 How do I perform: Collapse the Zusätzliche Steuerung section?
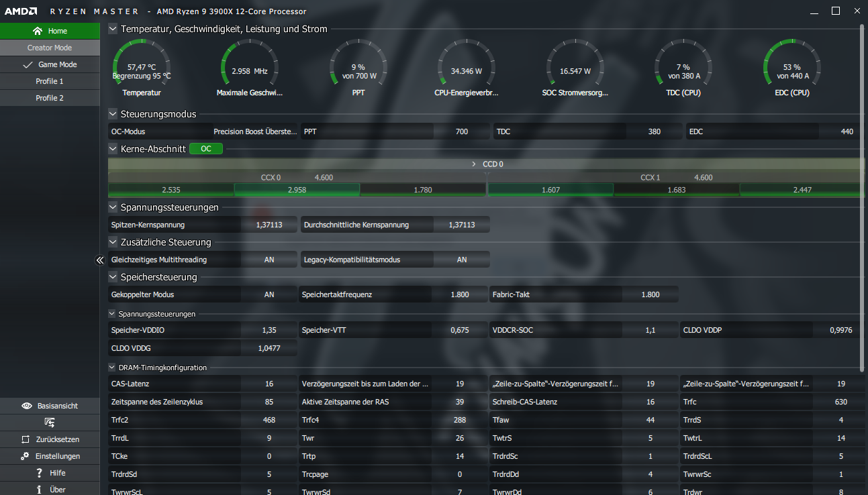[x=113, y=242]
